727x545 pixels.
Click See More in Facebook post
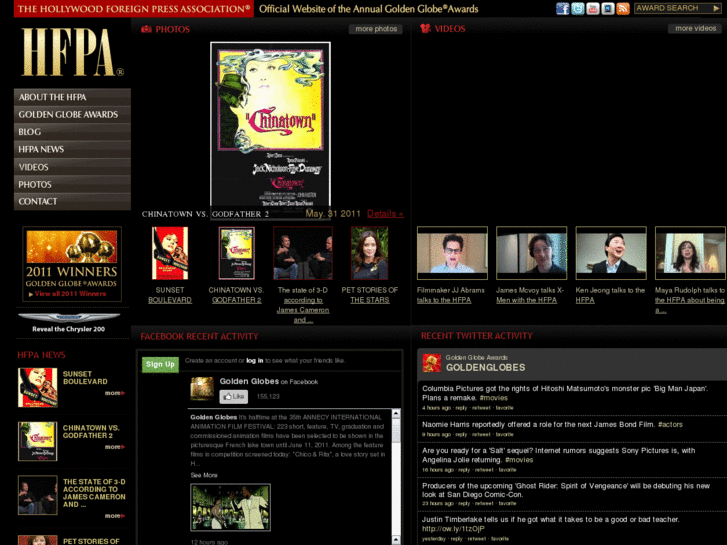pos(204,475)
